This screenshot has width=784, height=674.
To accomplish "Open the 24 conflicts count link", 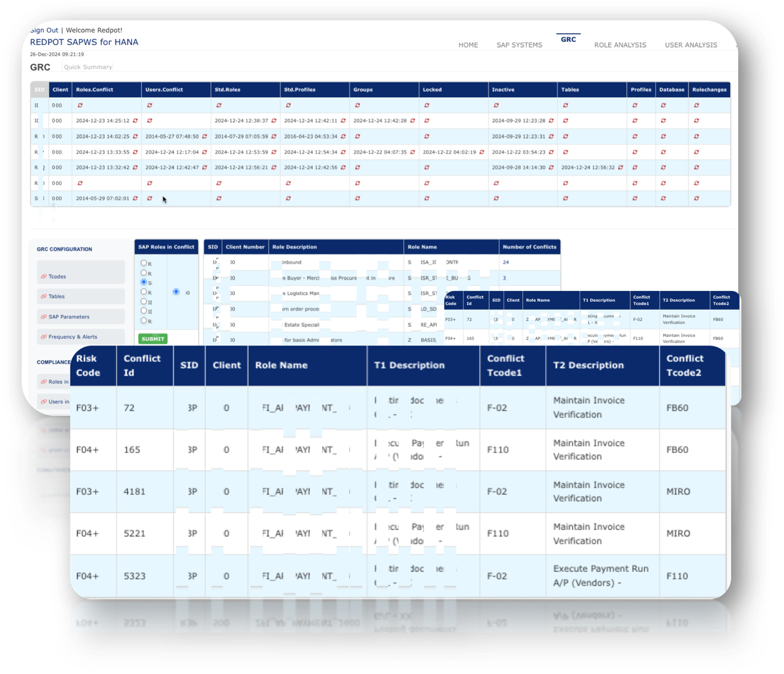I will (x=505, y=262).
